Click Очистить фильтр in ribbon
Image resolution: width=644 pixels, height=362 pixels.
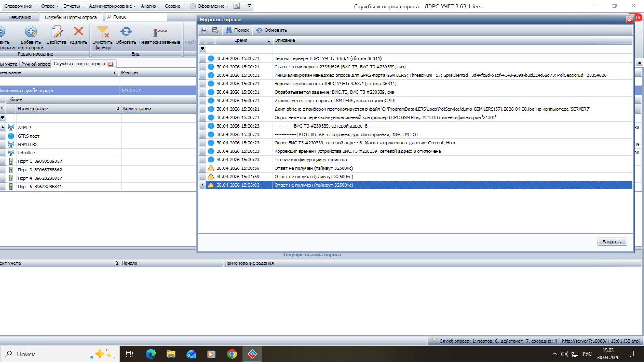pyautogui.click(x=103, y=37)
